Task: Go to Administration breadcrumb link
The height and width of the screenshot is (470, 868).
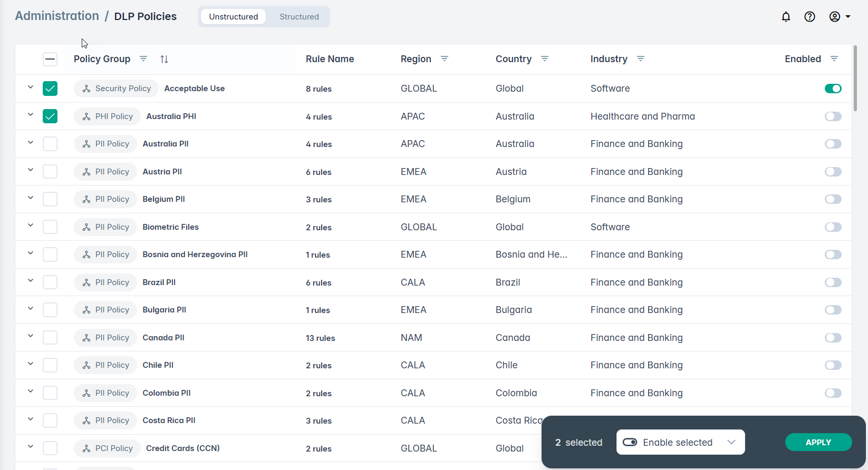Action: pos(57,16)
